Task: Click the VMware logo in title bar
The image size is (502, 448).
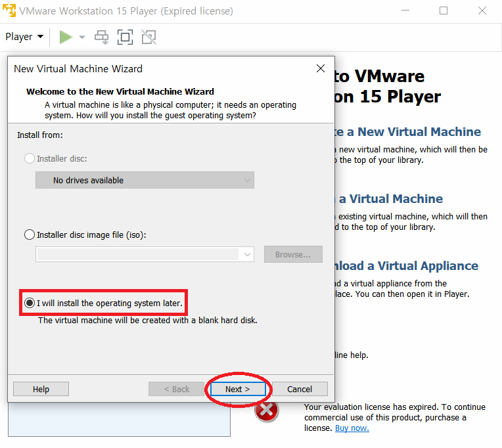Action: [x=9, y=11]
